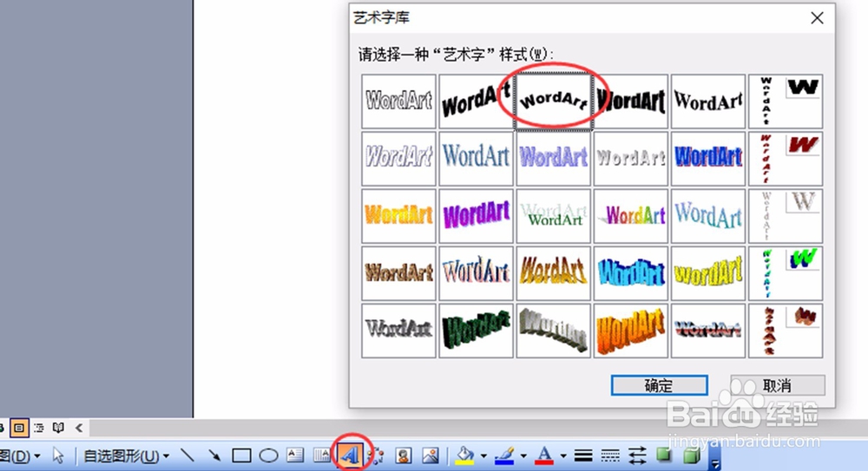This screenshot has height=471, width=868.
Task: Select the brown textured WordArt style
Action: pyautogui.click(x=398, y=273)
